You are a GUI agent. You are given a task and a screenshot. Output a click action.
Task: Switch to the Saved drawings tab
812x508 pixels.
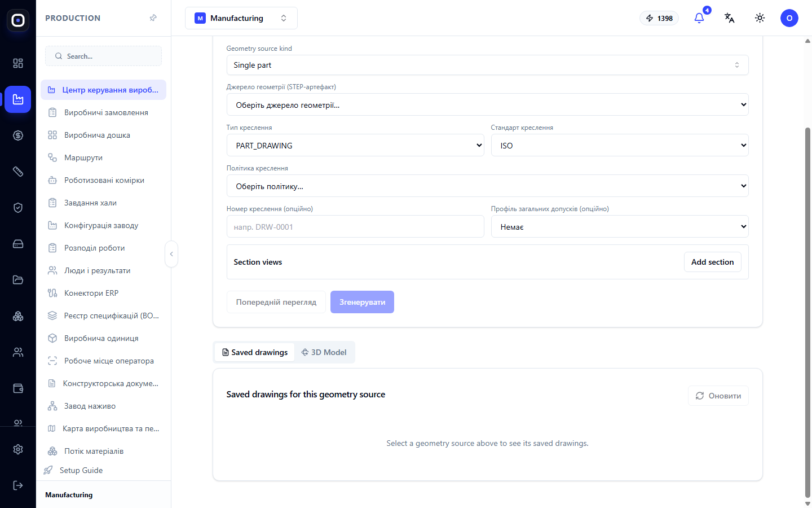pos(255,352)
